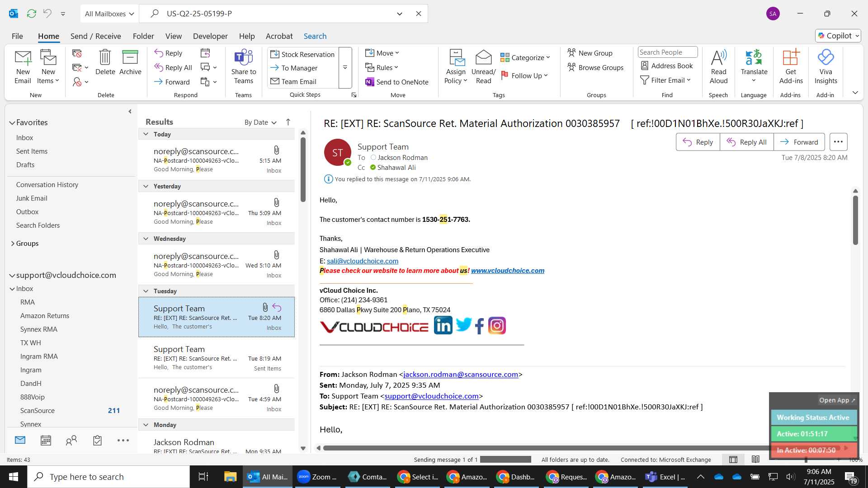The height and width of the screenshot is (488, 868).
Task: Switch to Reading view in the status bar
Action: pyautogui.click(x=755, y=460)
